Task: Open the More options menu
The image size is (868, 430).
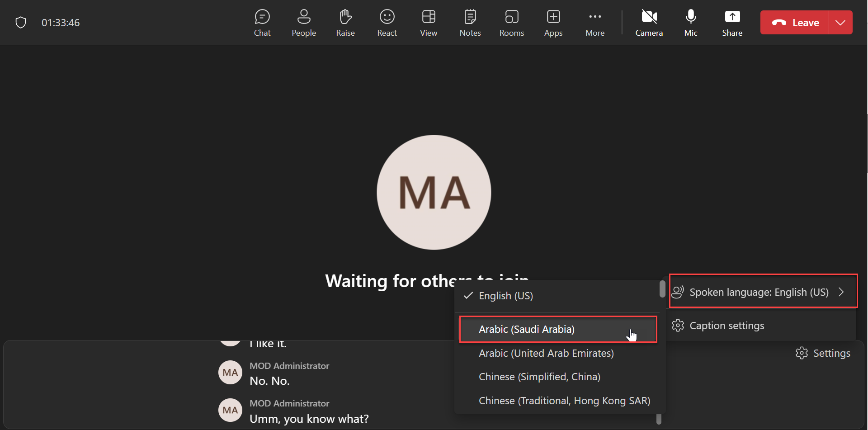Action: tap(594, 23)
